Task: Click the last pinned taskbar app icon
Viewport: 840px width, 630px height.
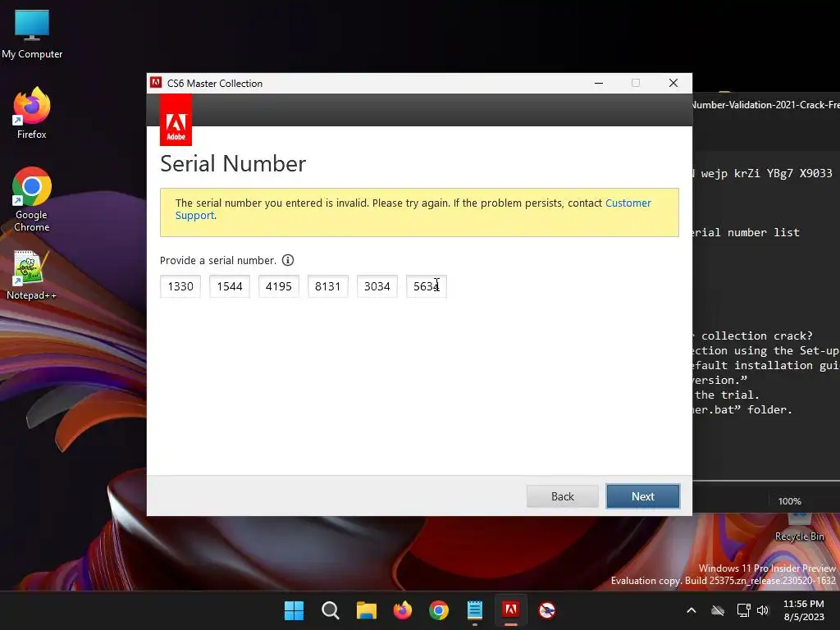Action: (x=547, y=610)
